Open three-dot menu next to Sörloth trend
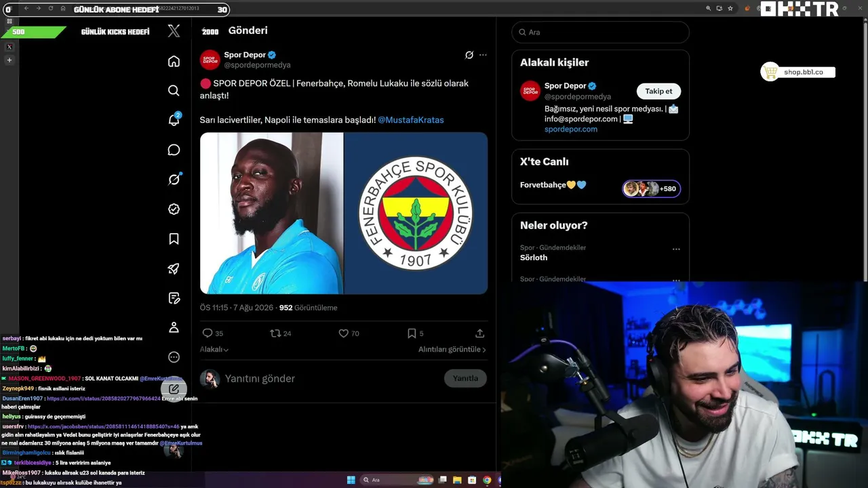 (x=676, y=249)
